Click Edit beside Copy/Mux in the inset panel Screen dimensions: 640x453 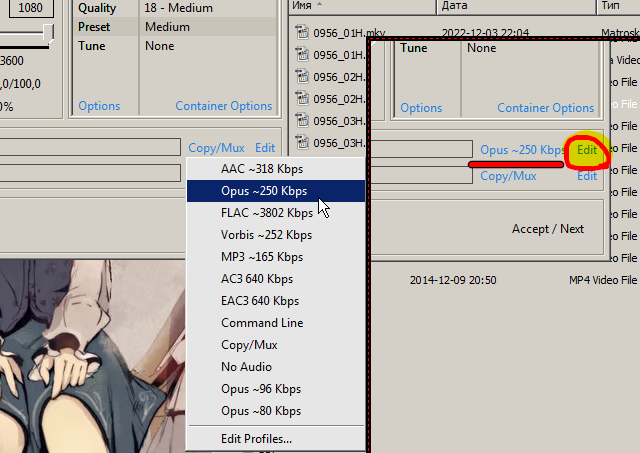(x=587, y=176)
